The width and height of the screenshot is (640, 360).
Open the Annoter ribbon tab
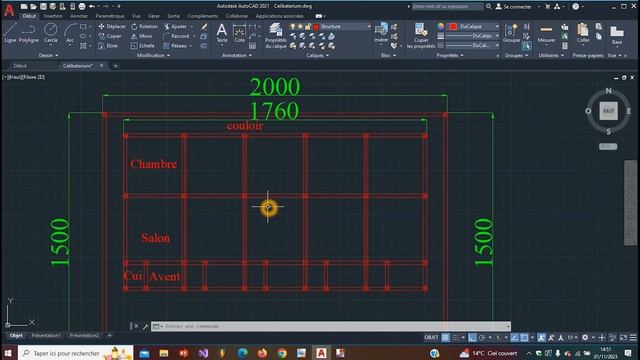79,16
